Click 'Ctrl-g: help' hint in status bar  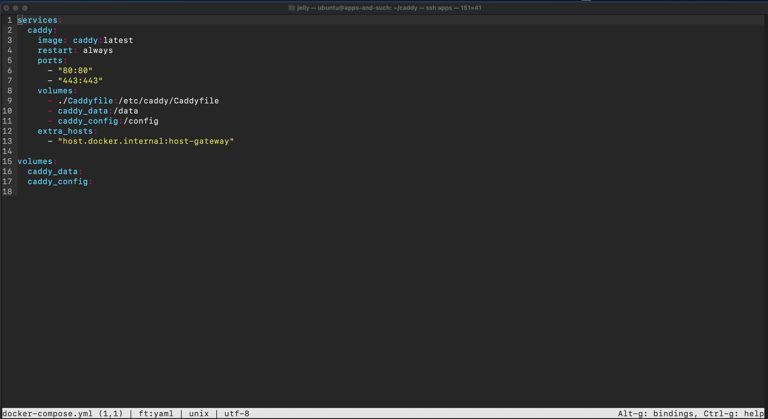coord(734,414)
